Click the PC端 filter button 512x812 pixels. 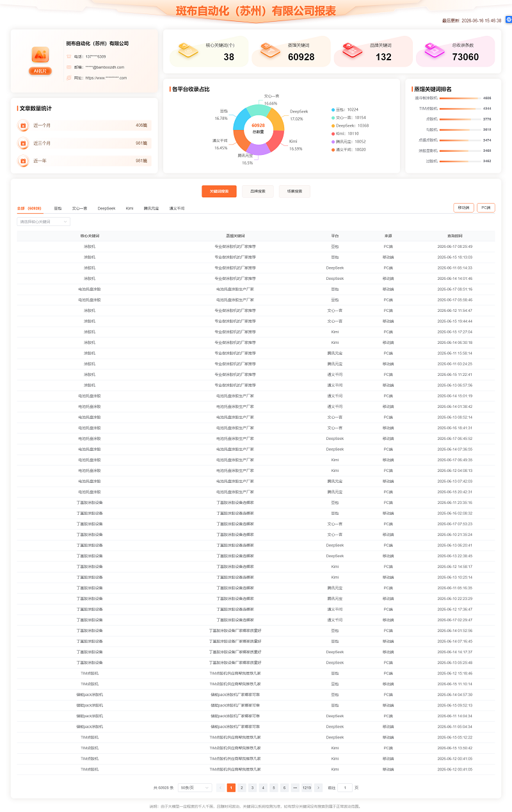click(486, 207)
